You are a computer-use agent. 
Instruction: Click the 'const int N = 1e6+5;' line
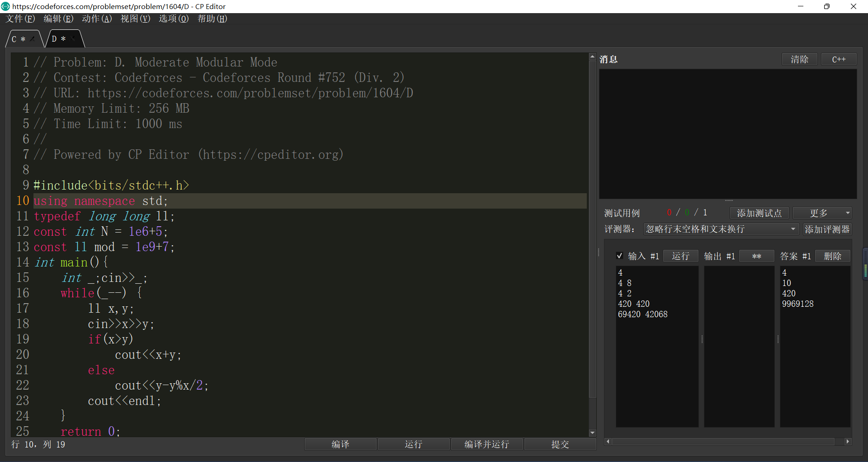coord(101,232)
